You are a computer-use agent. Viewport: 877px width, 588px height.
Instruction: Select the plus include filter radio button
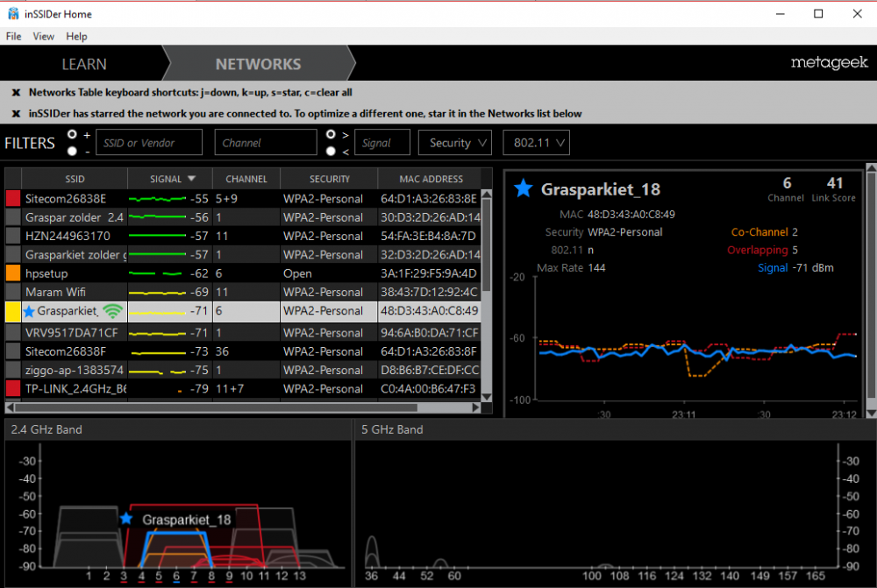(72, 135)
